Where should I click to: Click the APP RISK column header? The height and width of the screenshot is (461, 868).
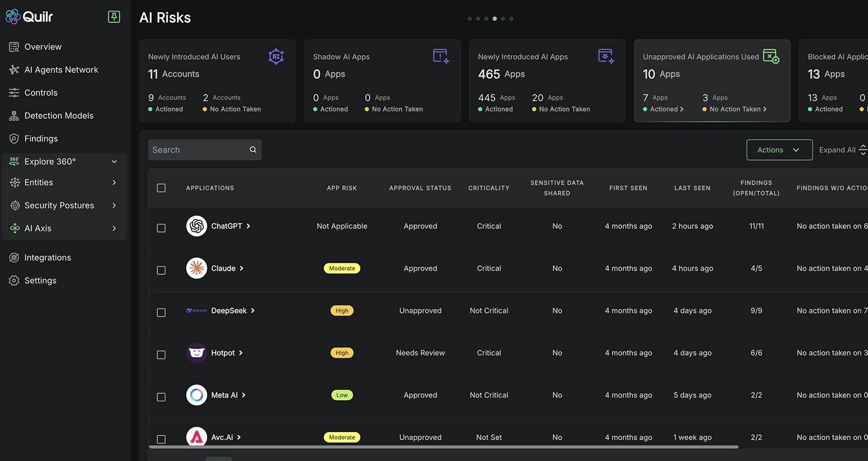(342, 188)
